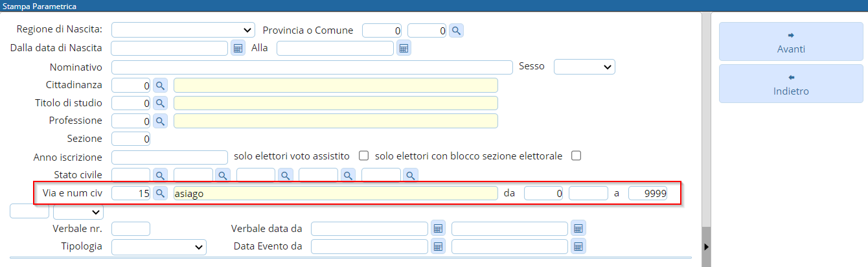Click Via e num civ search icon
The image size is (868, 267).
click(x=160, y=193)
